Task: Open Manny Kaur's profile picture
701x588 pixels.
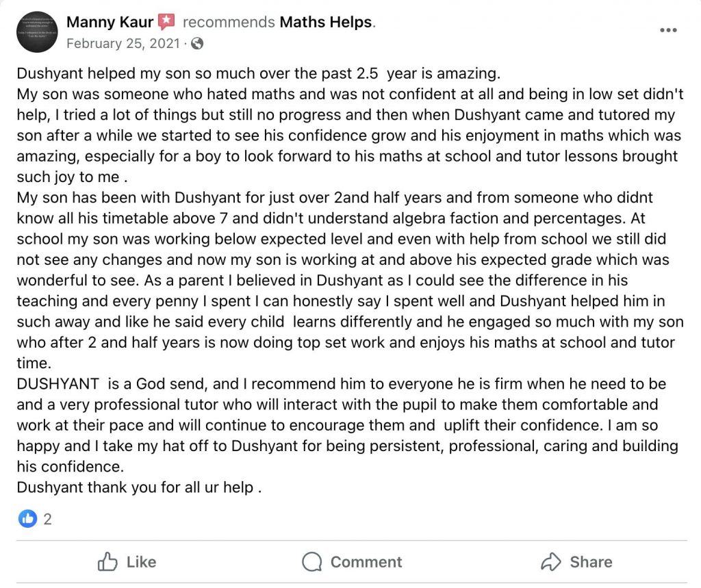Action: click(36, 31)
